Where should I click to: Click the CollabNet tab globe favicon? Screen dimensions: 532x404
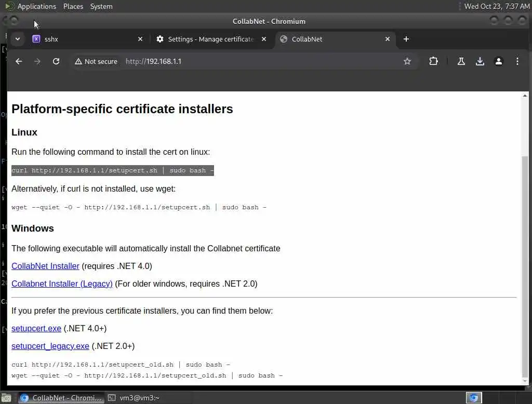pyautogui.click(x=284, y=39)
